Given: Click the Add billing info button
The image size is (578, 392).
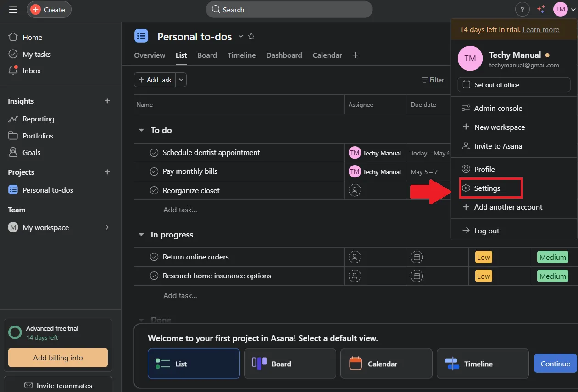Looking at the screenshot, I should (x=58, y=358).
